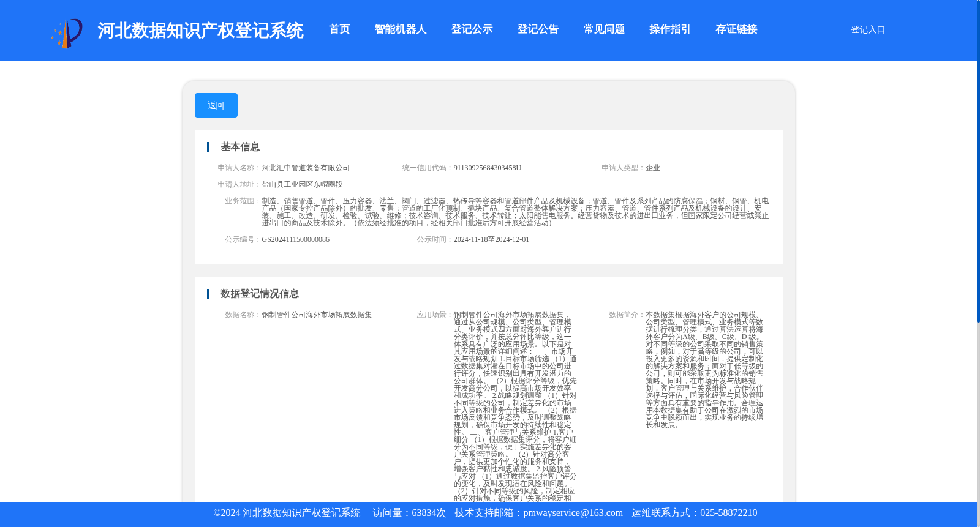The image size is (980, 527).
Task: Click the 数据简介 paragraph text
Action: [704, 370]
